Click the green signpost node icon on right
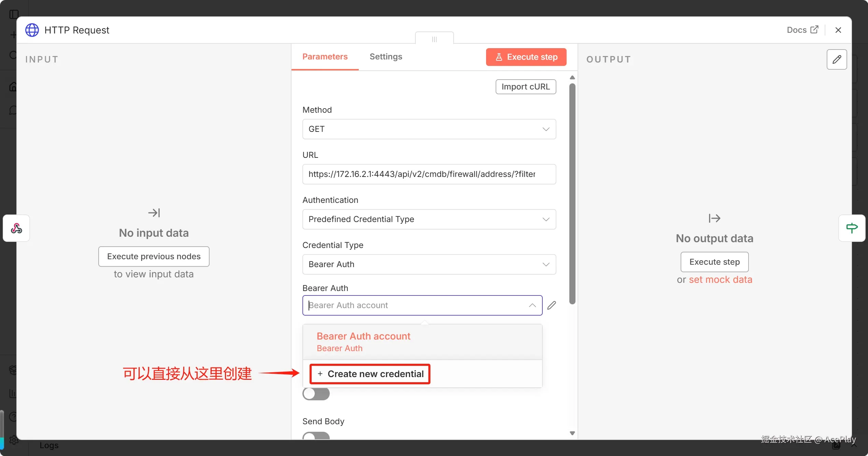The width and height of the screenshot is (868, 456). click(x=852, y=228)
